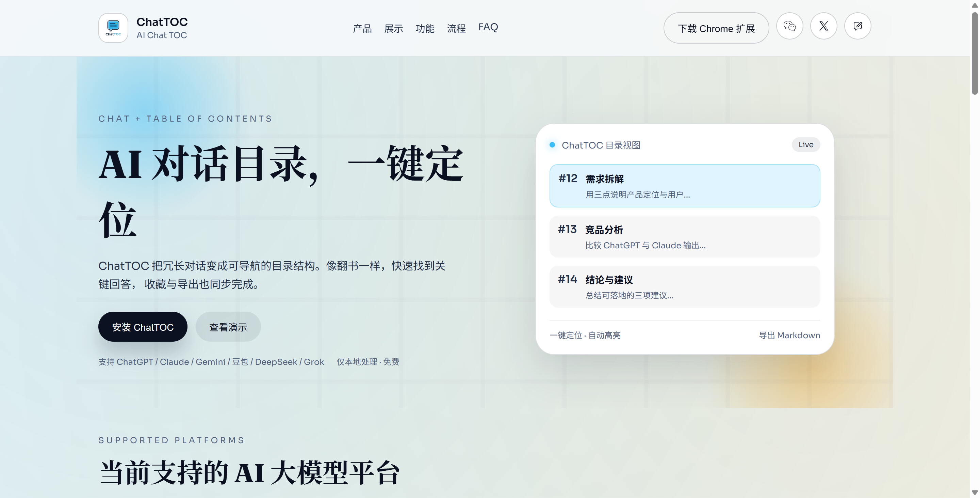Open the FAQ nav link
Screen dimensions: 980x498
488,27
